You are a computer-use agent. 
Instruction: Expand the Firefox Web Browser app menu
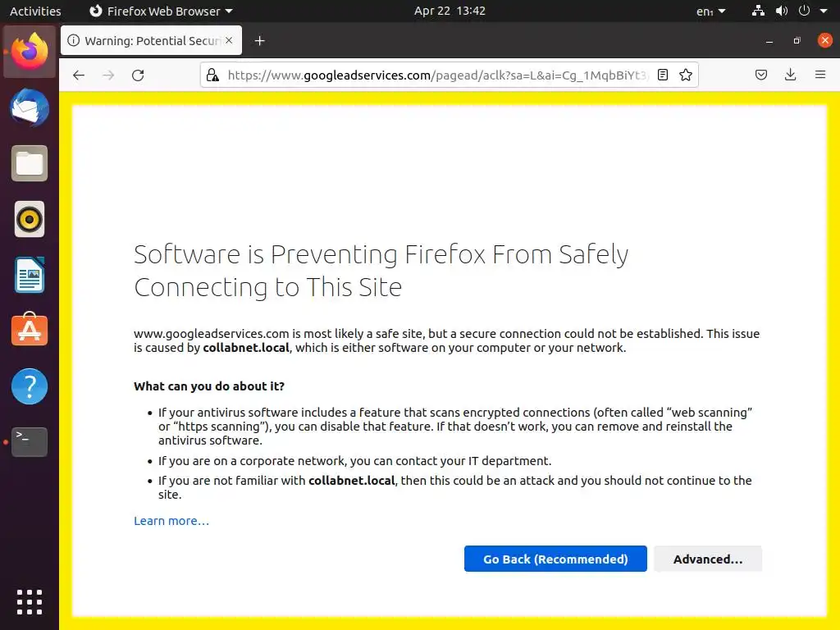point(160,11)
